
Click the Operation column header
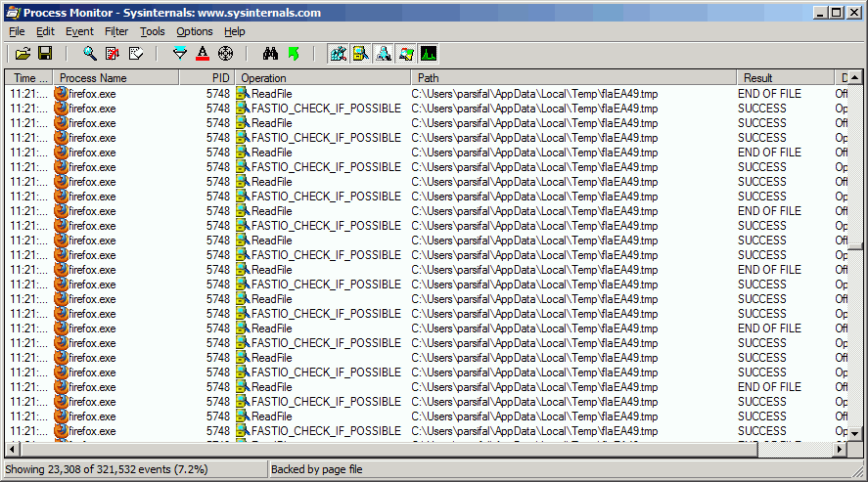tap(323, 78)
